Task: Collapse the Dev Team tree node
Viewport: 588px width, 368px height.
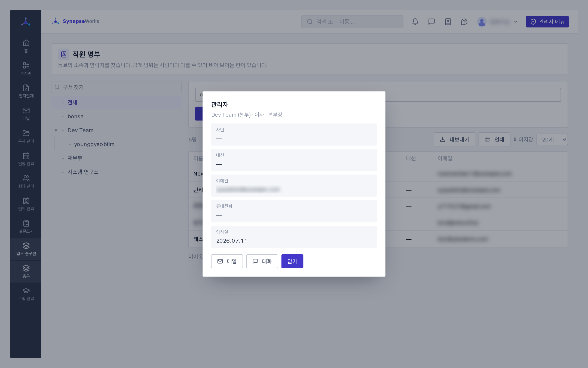Action: [56, 131]
